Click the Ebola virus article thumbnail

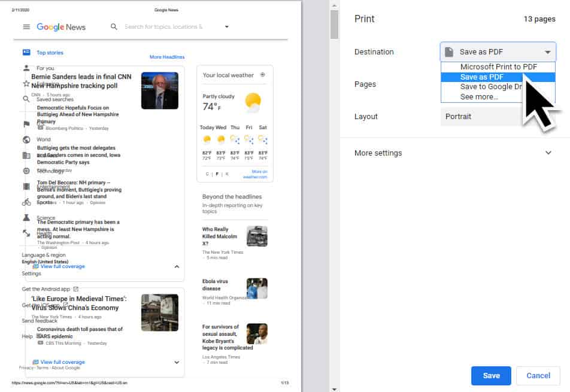pos(257,288)
